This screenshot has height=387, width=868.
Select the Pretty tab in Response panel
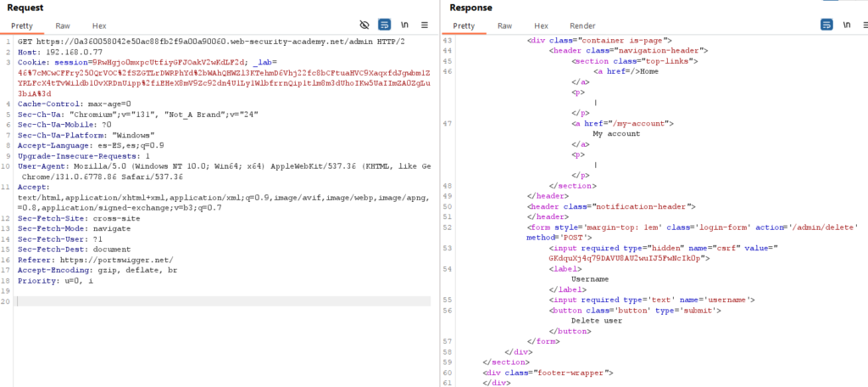(464, 26)
